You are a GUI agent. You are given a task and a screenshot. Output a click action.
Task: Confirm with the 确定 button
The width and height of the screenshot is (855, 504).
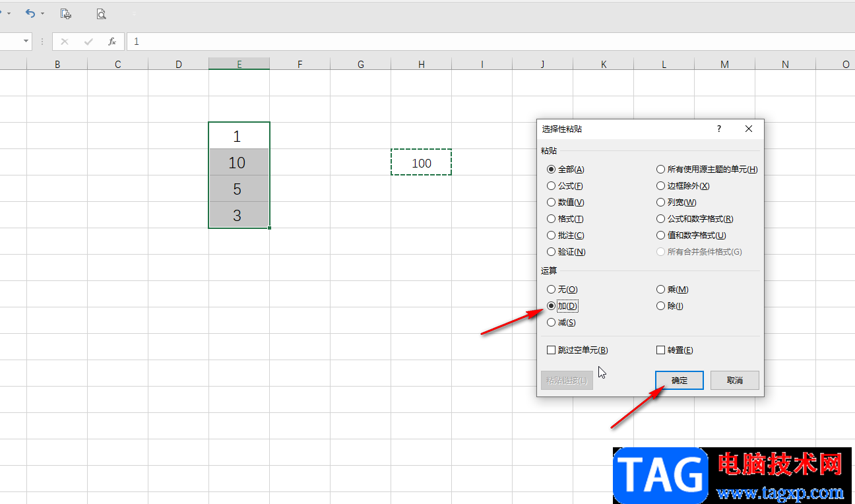point(680,381)
